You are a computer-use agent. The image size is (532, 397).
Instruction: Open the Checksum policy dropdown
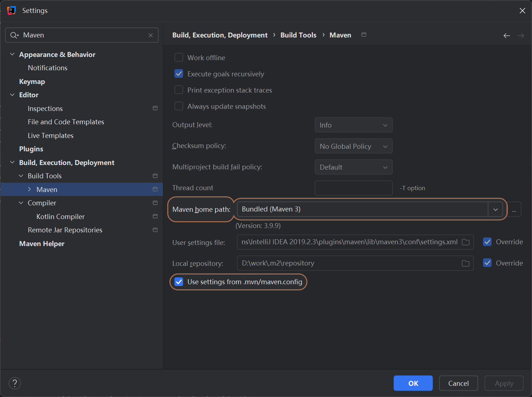point(354,146)
